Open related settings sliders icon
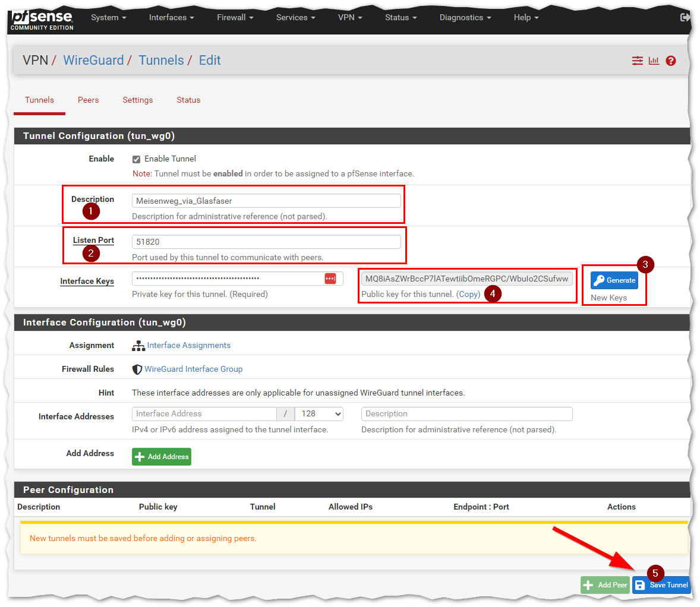This screenshot has height=607, width=700. coord(637,61)
